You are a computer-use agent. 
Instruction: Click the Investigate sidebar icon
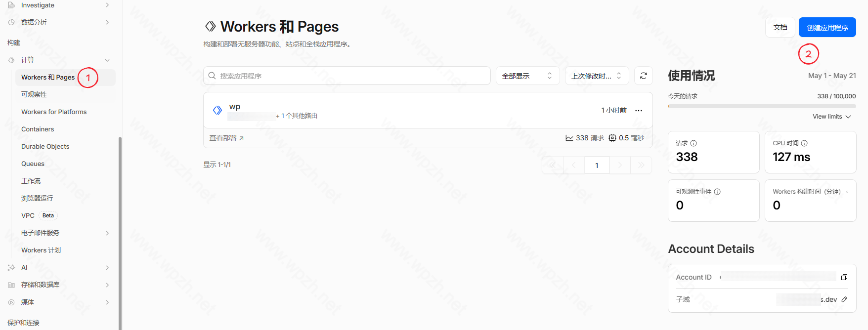click(x=11, y=5)
